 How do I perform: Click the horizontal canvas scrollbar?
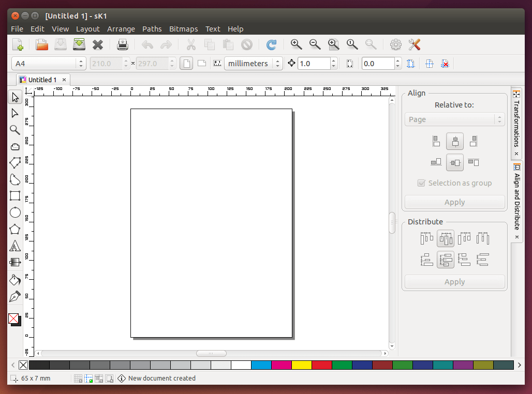211,353
